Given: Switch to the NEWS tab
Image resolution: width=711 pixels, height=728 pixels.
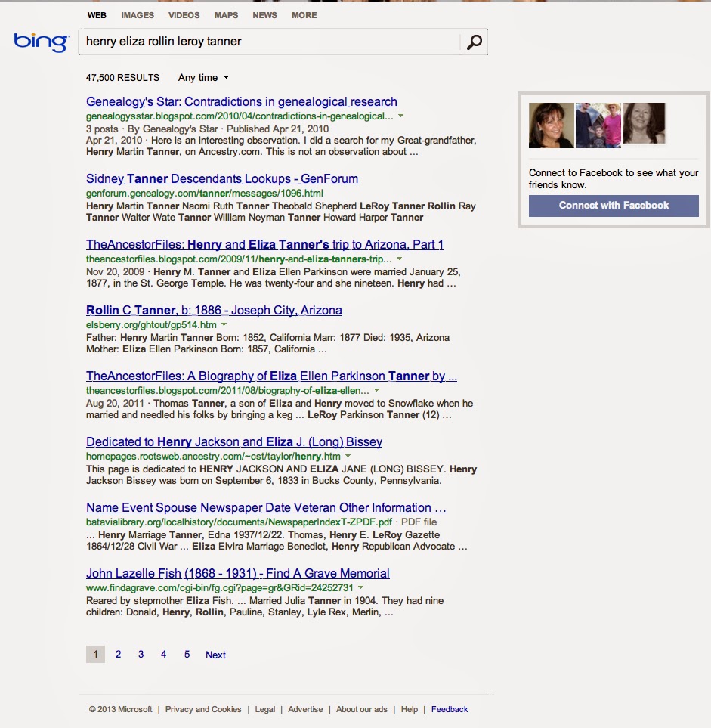Looking at the screenshot, I should click(264, 15).
